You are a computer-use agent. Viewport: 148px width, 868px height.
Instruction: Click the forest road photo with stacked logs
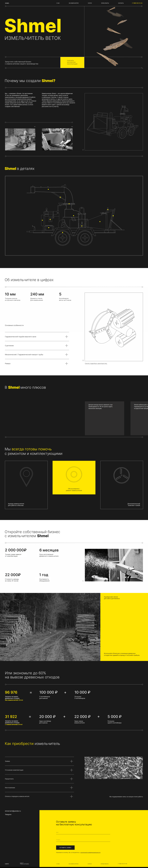(x=50, y=627)
